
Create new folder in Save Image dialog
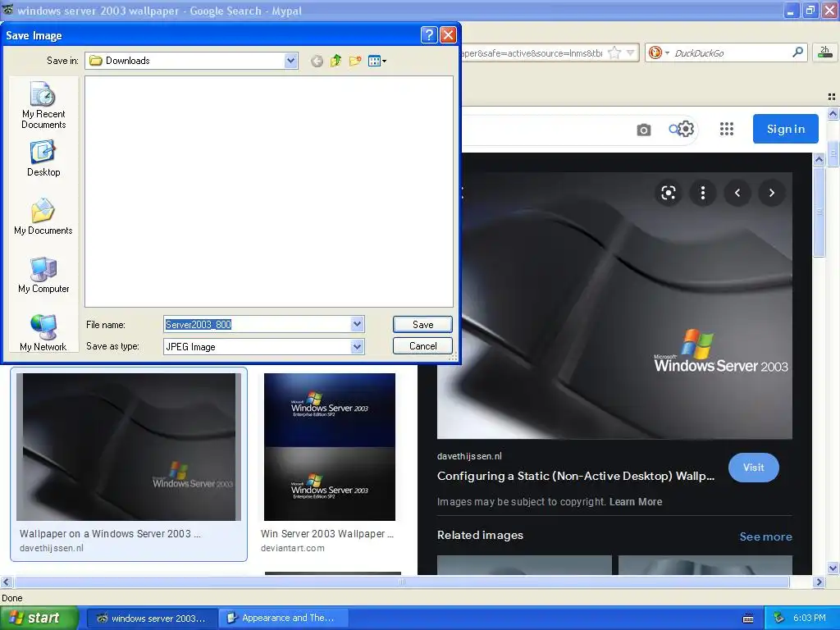pos(354,61)
